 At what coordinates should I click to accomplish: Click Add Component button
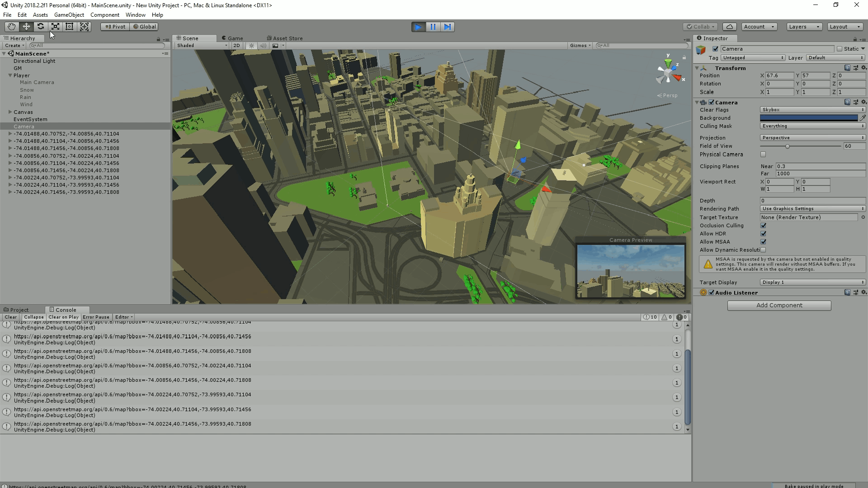[779, 305]
